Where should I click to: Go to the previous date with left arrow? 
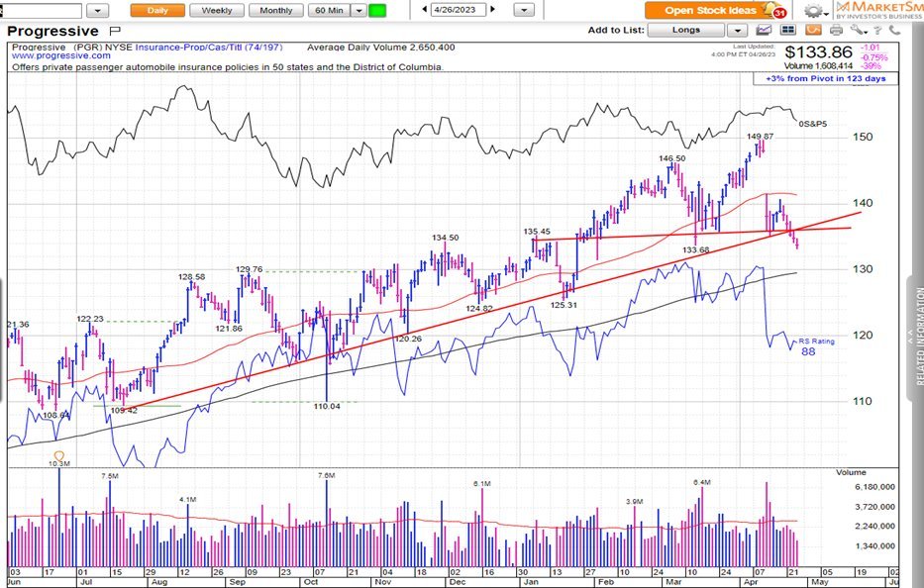point(425,10)
